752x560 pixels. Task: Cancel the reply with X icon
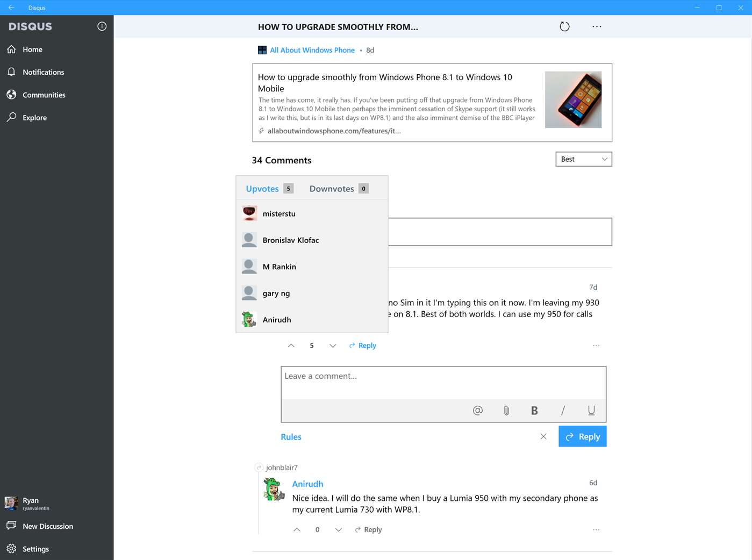(x=543, y=436)
